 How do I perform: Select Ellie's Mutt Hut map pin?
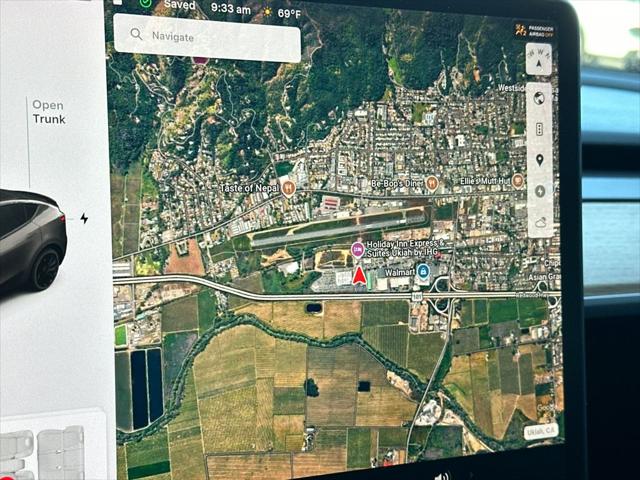518,180
